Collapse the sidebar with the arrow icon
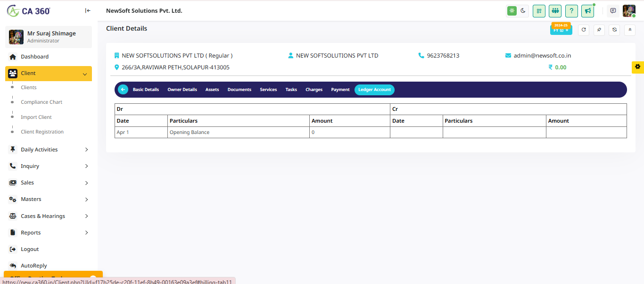Image resolution: width=644 pixels, height=284 pixels. pyautogui.click(x=88, y=10)
